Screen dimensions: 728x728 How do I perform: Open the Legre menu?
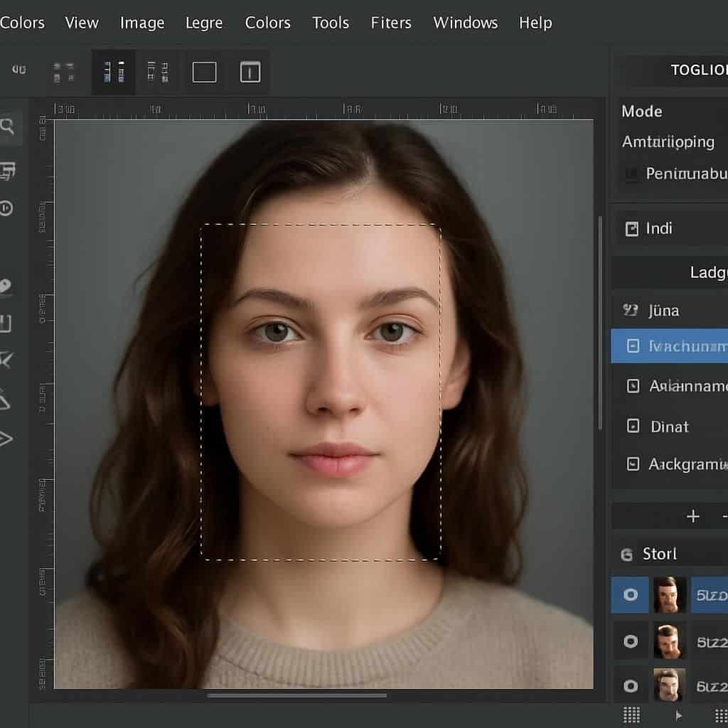tap(204, 23)
